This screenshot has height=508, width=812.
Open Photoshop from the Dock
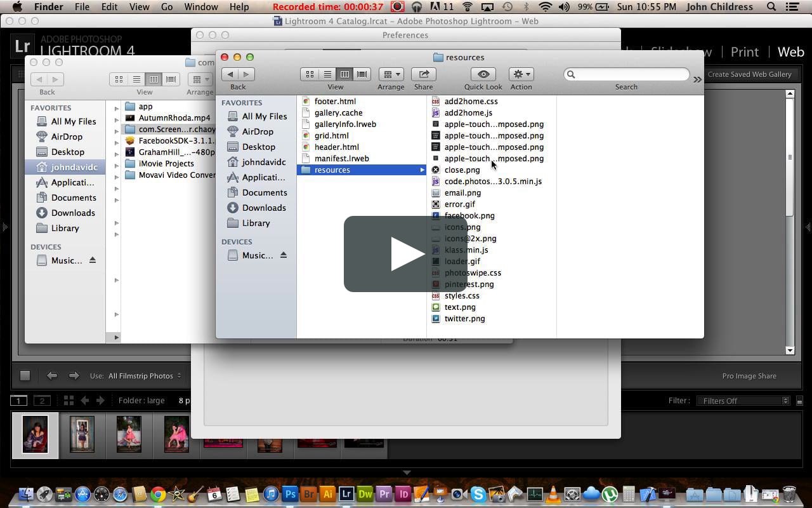[x=291, y=494]
